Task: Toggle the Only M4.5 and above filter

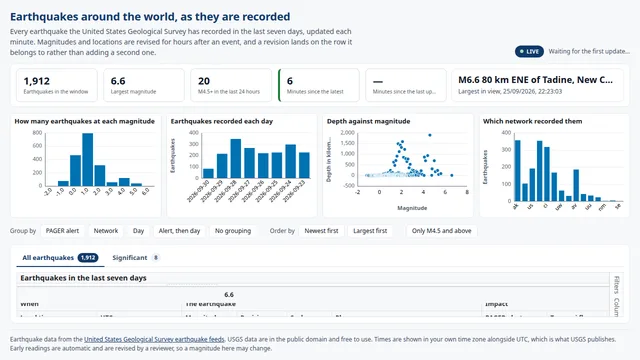Action: click(x=441, y=231)
